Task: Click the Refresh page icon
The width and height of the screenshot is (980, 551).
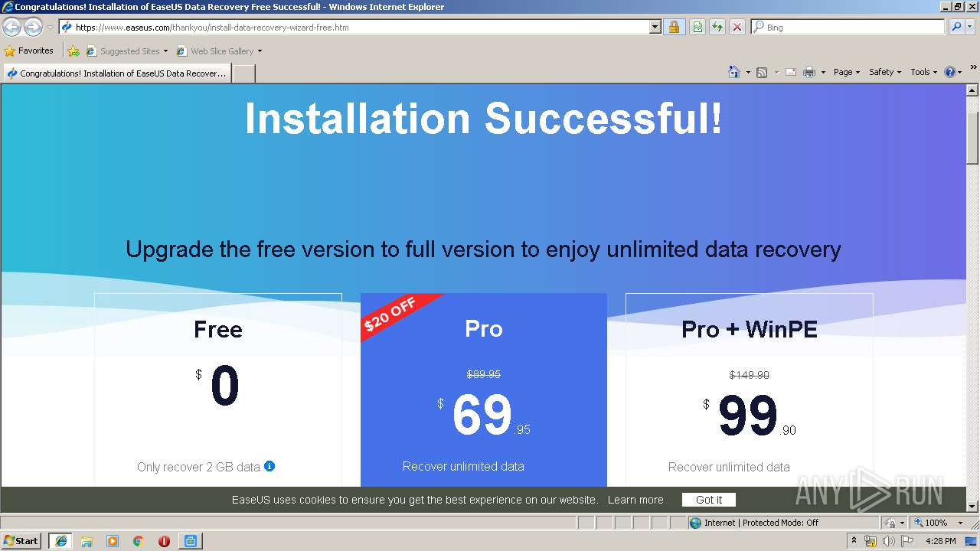Action: point(717,27)
